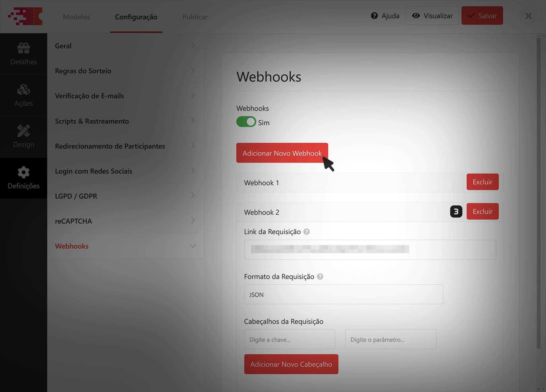Focus the Digite o parâmetro field
The image size is (546, 392).
tap(391, 339)
